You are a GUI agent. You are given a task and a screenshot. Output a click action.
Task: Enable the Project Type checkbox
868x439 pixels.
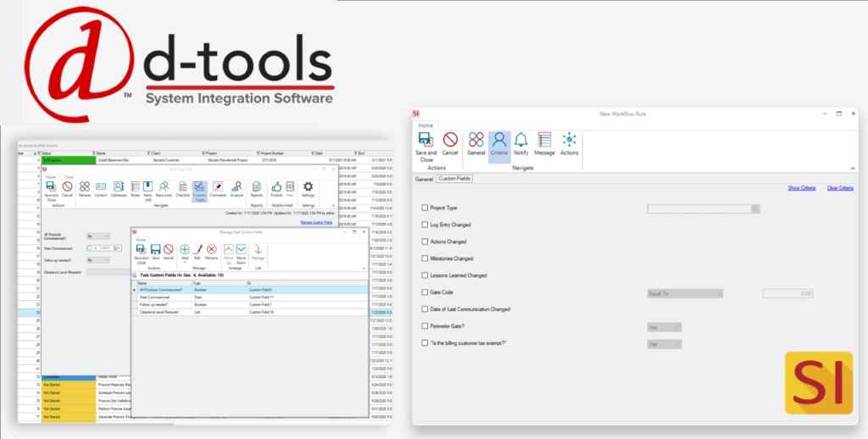425,208
